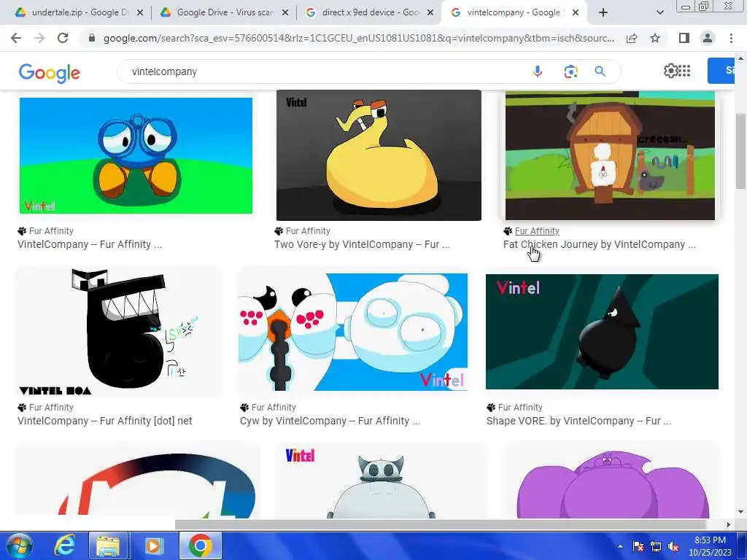This screenshot has width=747, height=560.
Task: Go back with the browser back arrow
Action: (16, 38)
